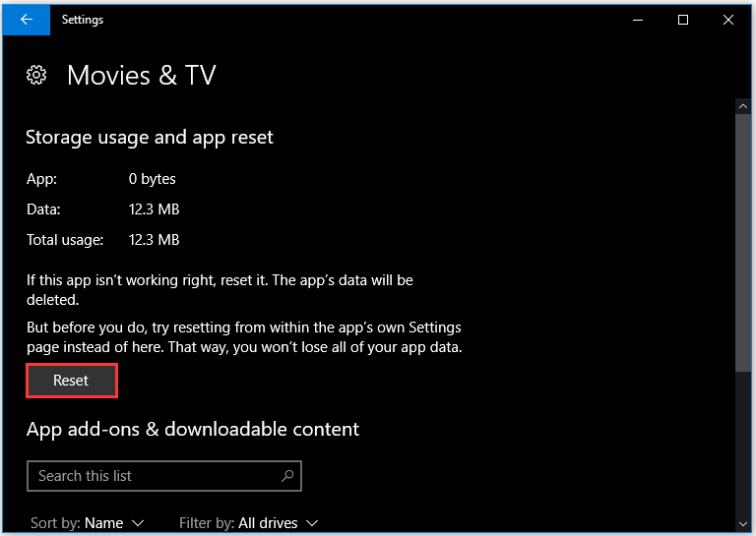Click the 'Total usage:' label

65,240
